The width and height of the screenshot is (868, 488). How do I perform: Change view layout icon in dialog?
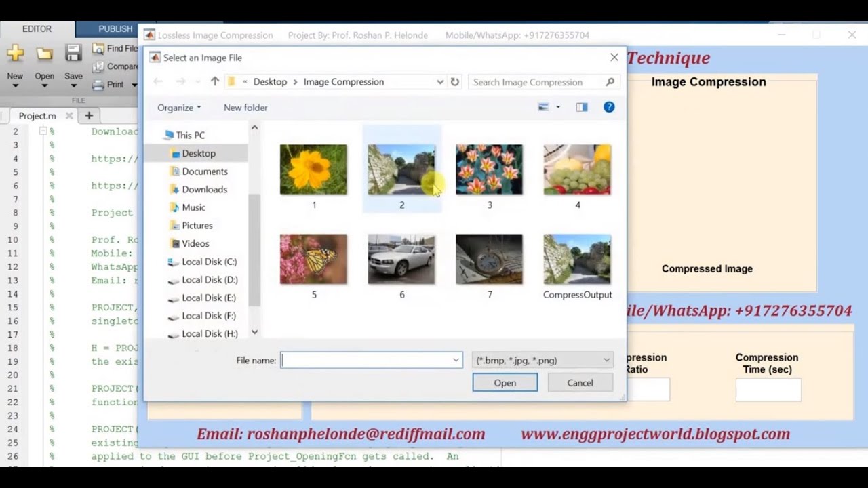click(543, 107)
